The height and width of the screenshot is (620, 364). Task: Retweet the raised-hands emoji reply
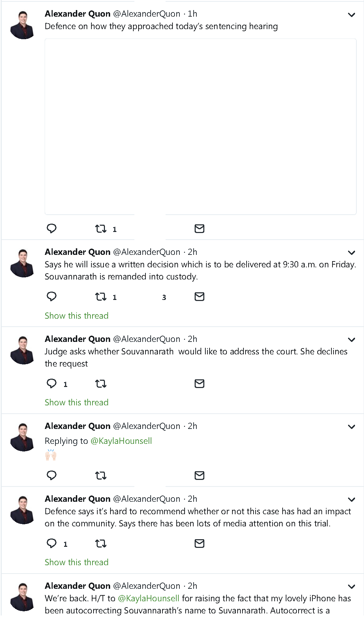click(x=101, y=475)
